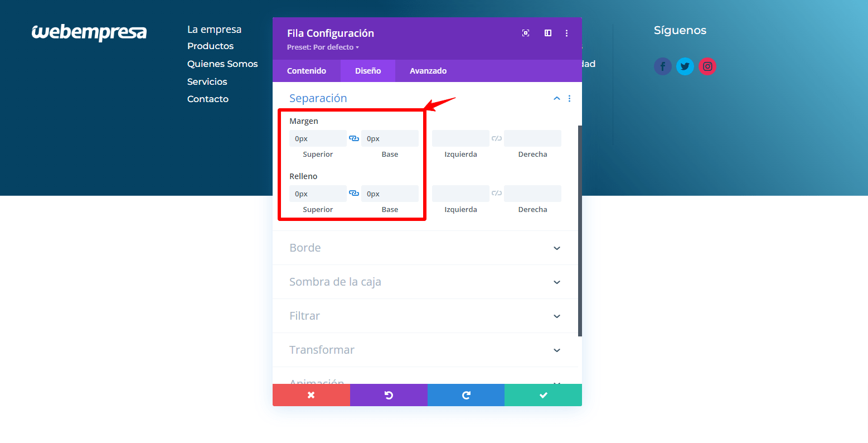
Task: Collapse the Separación section
Action: pos(556,98)
